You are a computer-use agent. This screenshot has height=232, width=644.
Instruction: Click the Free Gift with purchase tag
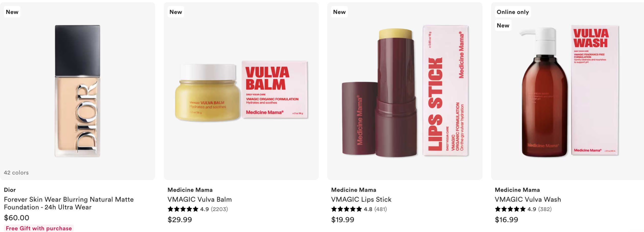39,228
